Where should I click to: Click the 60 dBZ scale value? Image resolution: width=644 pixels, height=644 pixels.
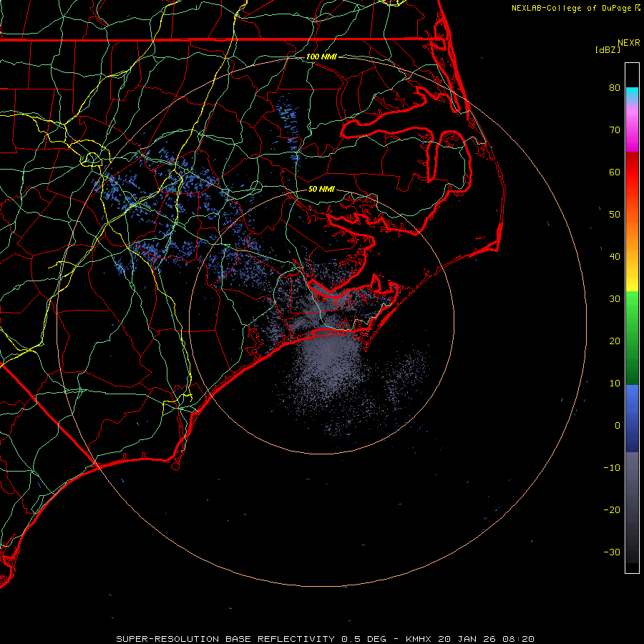(x=615, y=172)
